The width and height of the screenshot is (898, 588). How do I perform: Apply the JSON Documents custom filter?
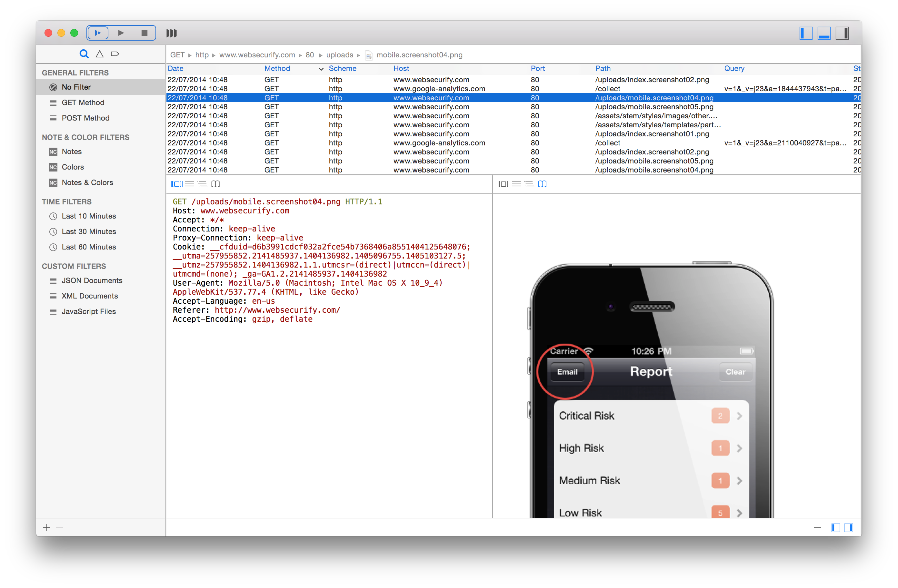[x=92, y=280]
